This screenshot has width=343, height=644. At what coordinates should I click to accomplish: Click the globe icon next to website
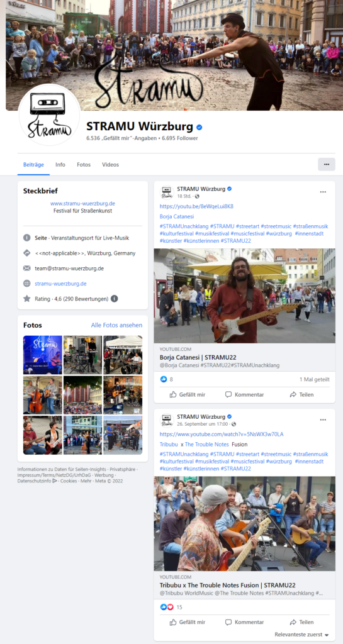27,284
